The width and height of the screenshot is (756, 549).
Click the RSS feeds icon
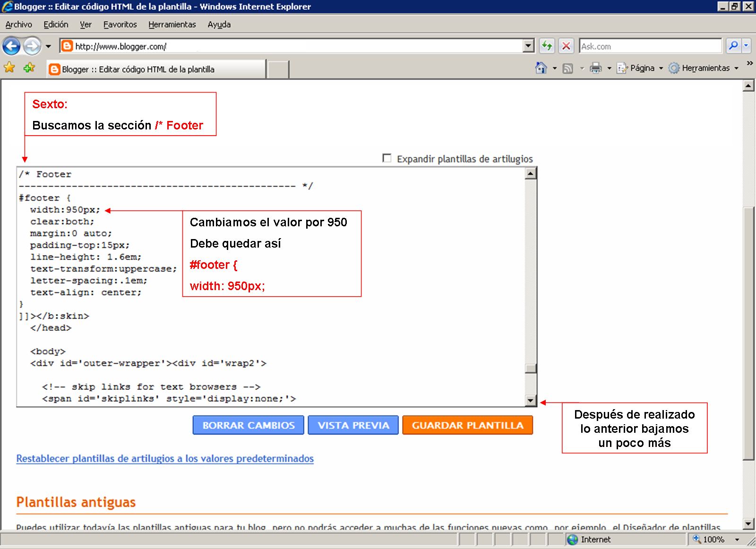[x=568, y=69]
